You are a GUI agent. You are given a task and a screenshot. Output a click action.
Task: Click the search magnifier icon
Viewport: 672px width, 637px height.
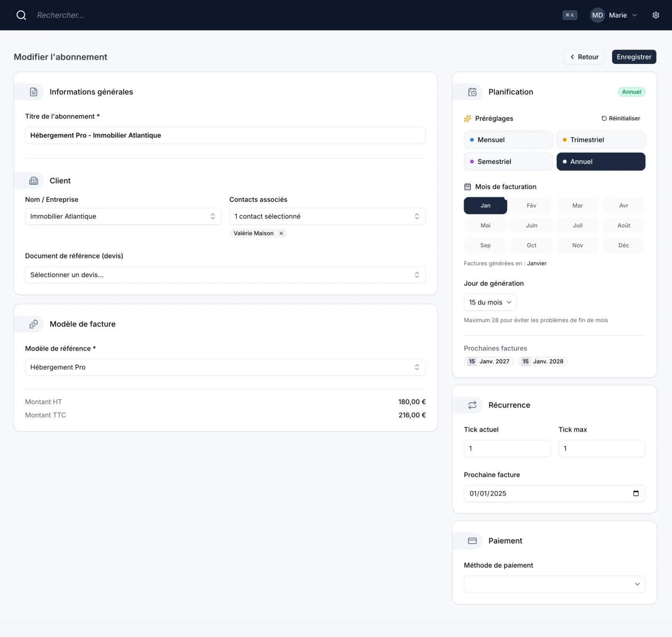[x=21, y=15]
